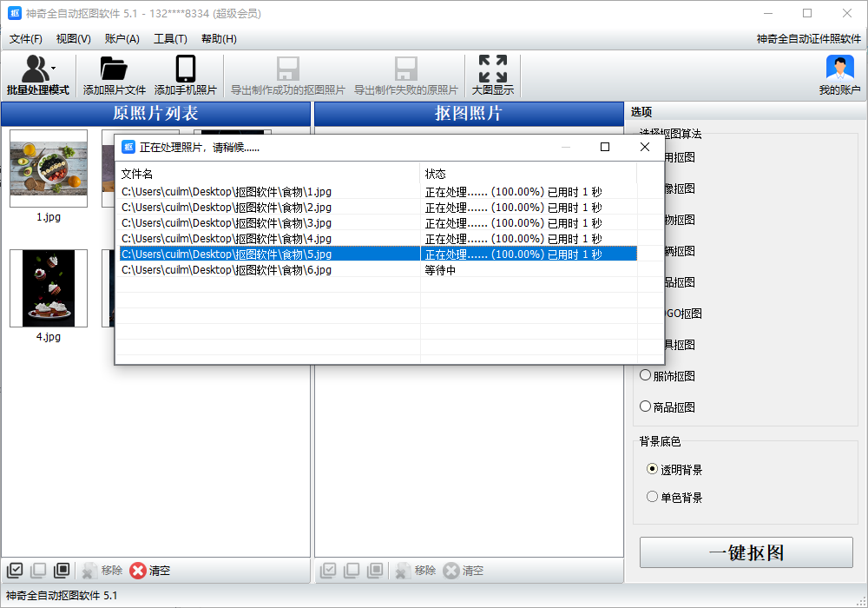
Task: Open the 帮助(H) menu
Action: click(219, 39)
